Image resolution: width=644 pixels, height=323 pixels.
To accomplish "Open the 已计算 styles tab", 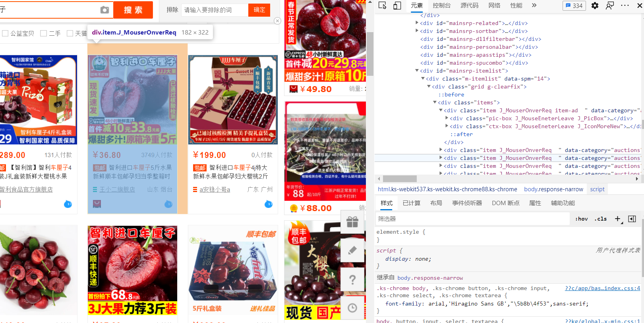I will 411,203.
